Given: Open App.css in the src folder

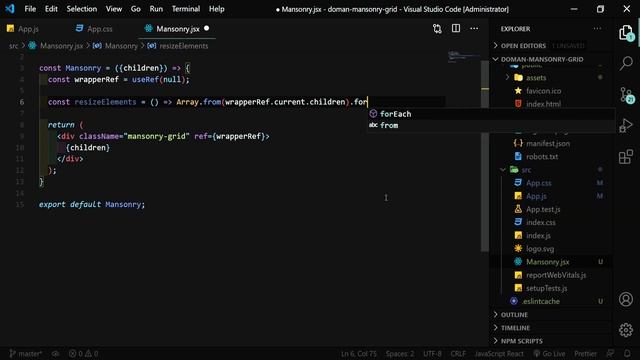Looking at the screenshot, I should click(x=538, y=183).
